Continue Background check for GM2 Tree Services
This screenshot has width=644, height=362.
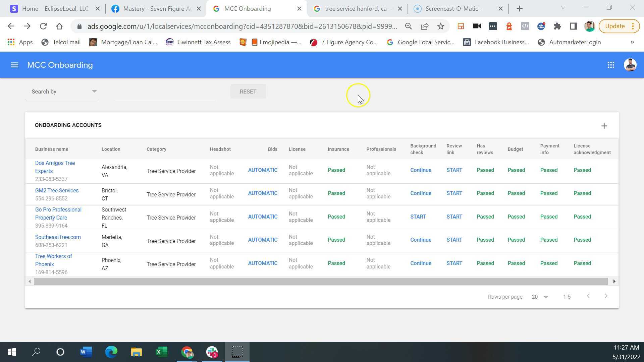click(421, 193)
